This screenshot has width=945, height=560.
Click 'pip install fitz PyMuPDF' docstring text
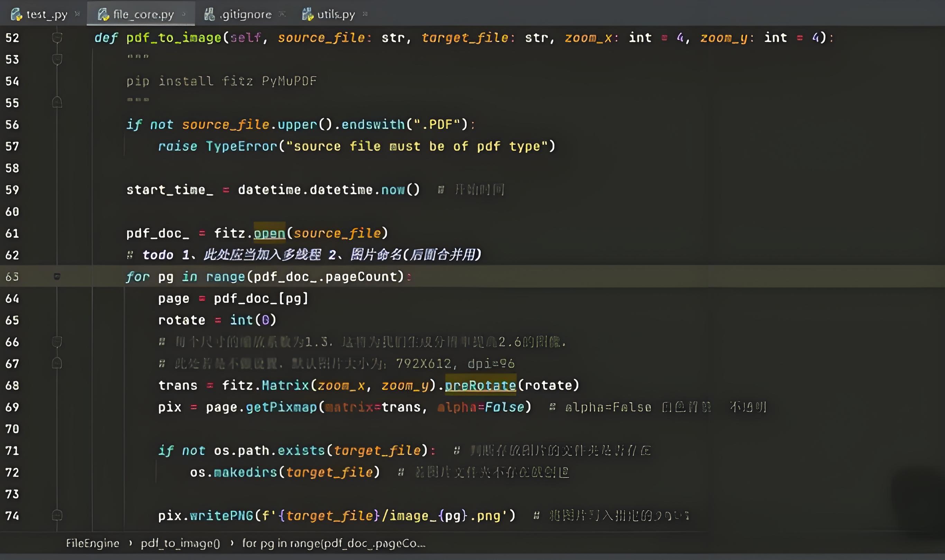click(x=222, y=81)
